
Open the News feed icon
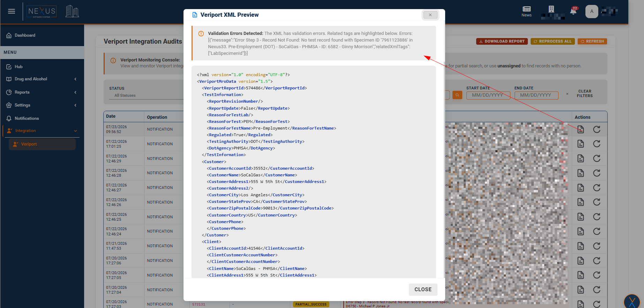526,11
